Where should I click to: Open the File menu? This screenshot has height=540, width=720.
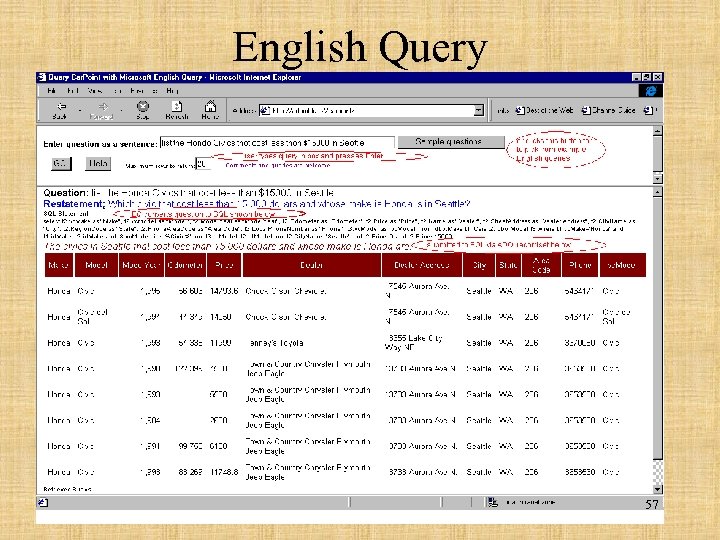coord(51,91)
